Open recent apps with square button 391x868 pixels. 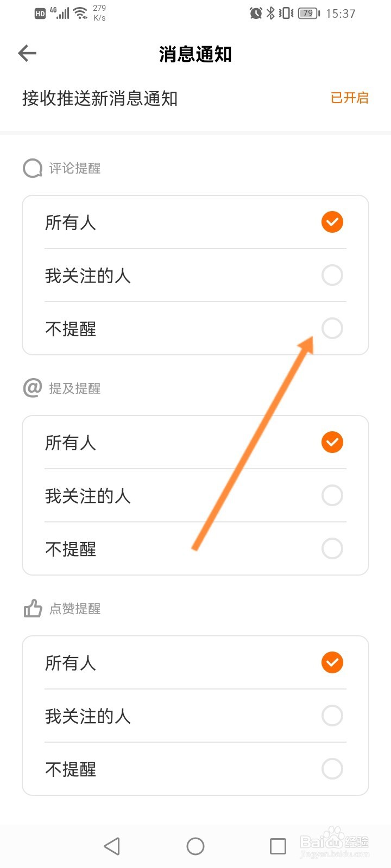coord(278,846)
